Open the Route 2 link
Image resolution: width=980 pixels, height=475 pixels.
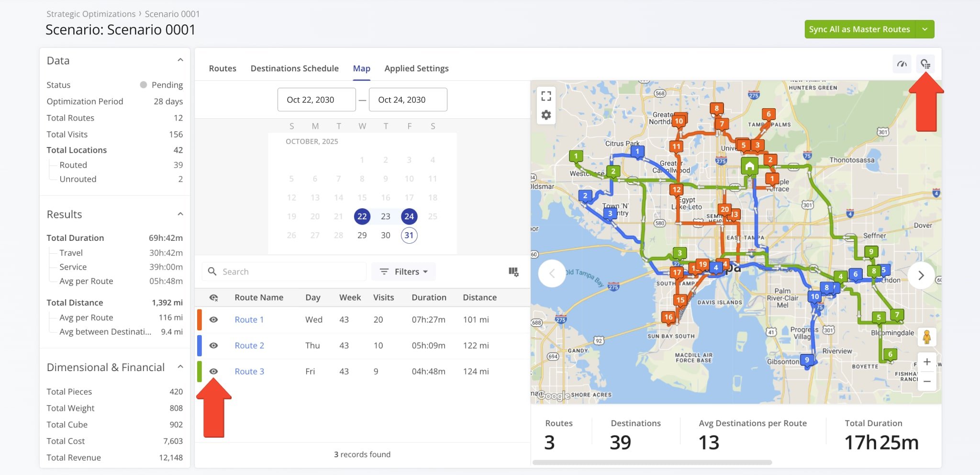249,346
